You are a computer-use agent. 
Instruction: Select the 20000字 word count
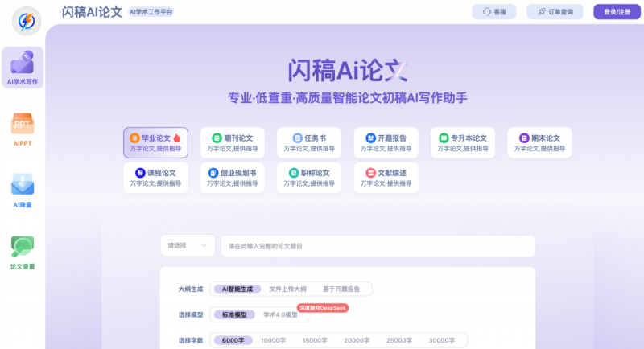[x=357, y=340]
